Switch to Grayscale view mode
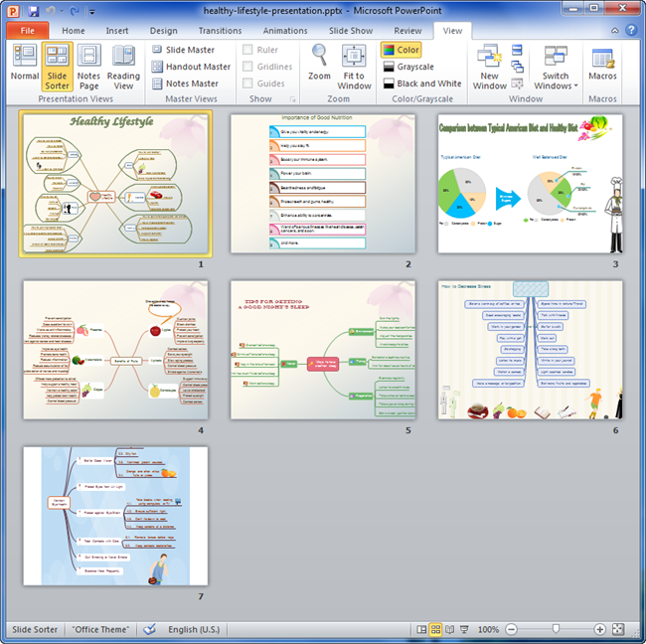The height and width of the screenshot is (644, 646). (x=408, y=67)
